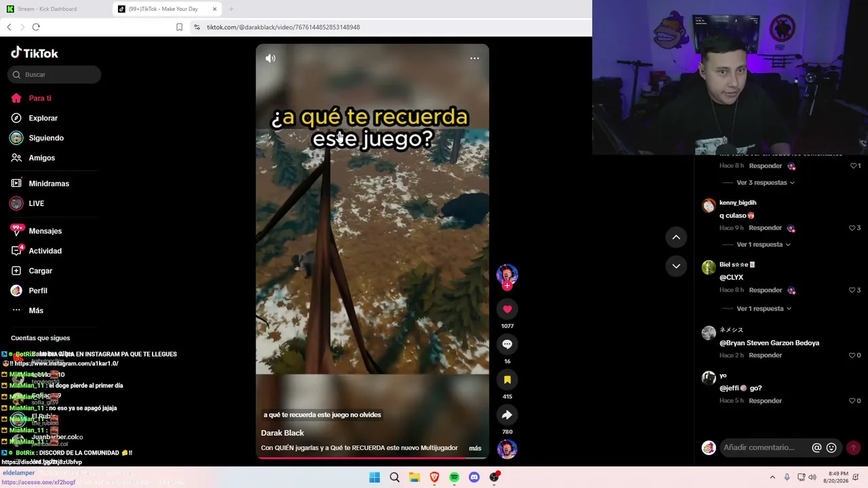Click the @CLYX mention link

click(x=731, y=277)
